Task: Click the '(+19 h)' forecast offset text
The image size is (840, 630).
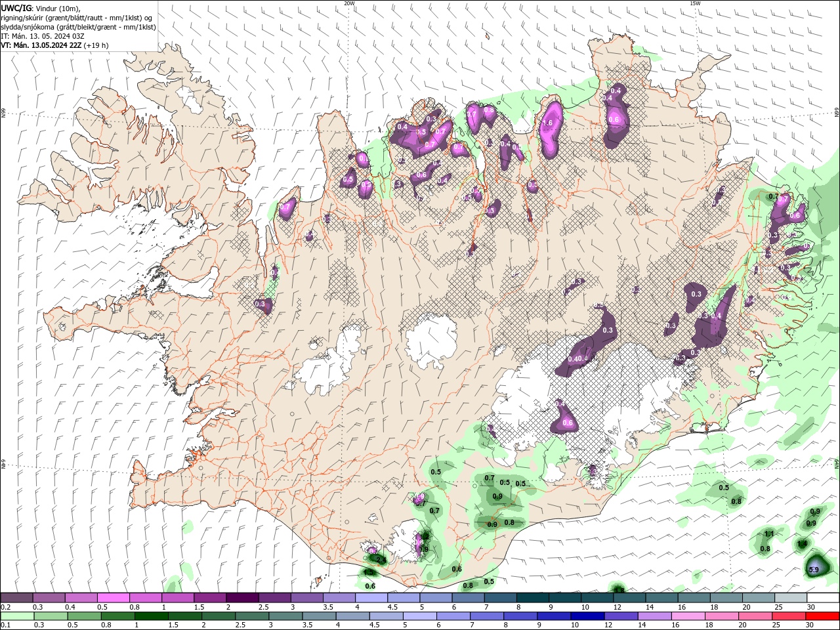Action: click(96, 45)
